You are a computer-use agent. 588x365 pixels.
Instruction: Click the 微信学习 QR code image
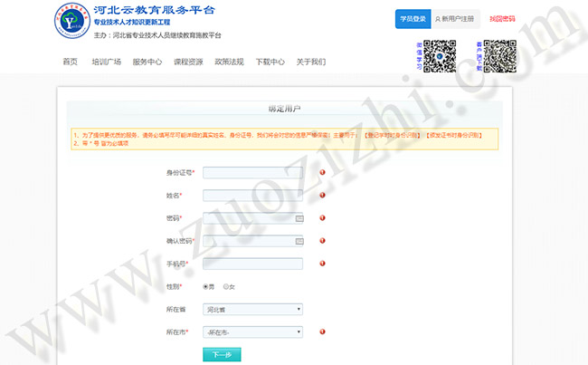pyautogui.click(x=440, y=56)
